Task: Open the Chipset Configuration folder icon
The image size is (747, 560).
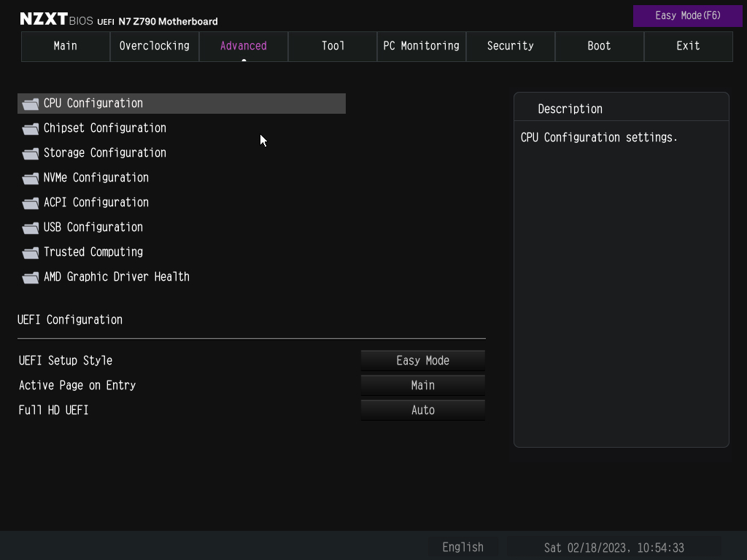Action: point(30,128)
